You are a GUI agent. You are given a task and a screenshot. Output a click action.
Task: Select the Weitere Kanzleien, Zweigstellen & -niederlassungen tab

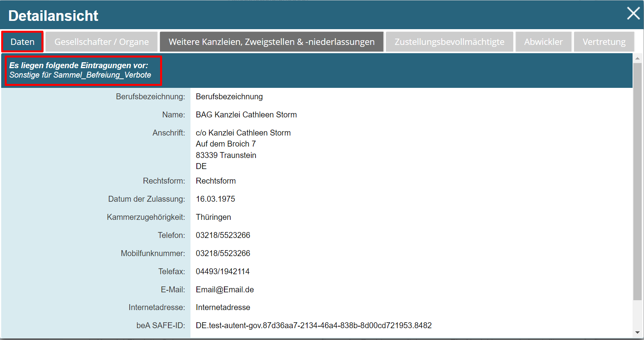(271, 42)
